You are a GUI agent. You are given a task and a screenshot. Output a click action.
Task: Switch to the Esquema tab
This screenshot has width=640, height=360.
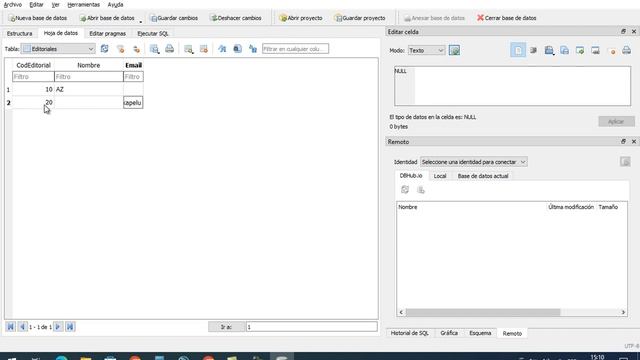[x=480, y=333]
